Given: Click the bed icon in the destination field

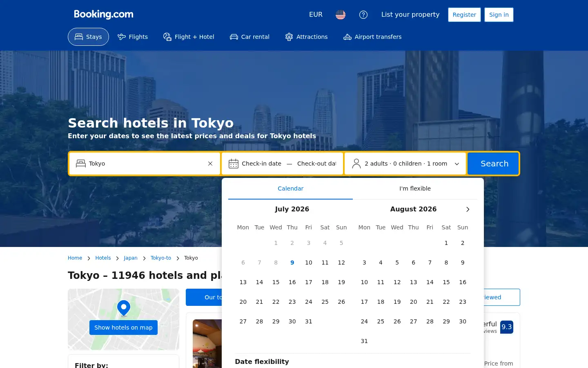Looking at the screenshot, I should pyautogui.click(x=81, y=164).
